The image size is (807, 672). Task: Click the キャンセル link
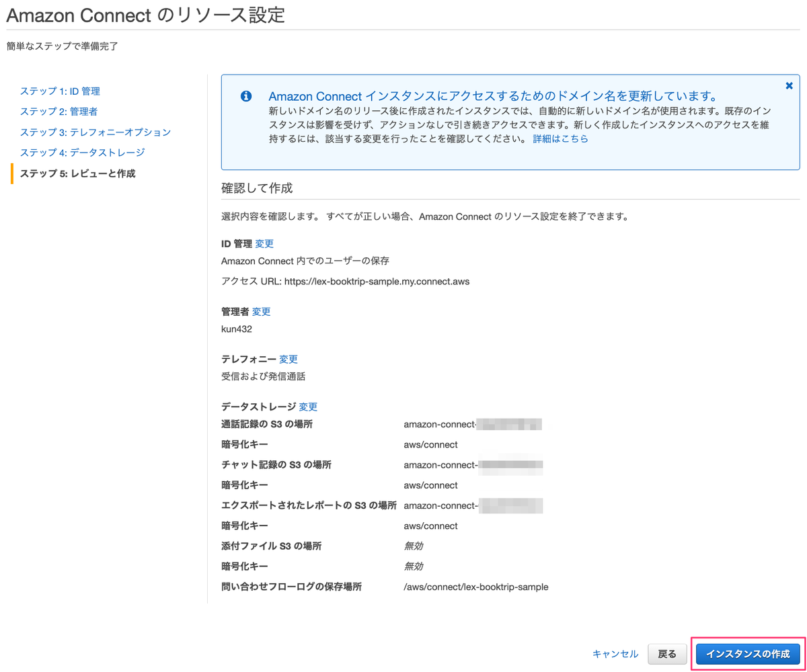coord(615,654)
